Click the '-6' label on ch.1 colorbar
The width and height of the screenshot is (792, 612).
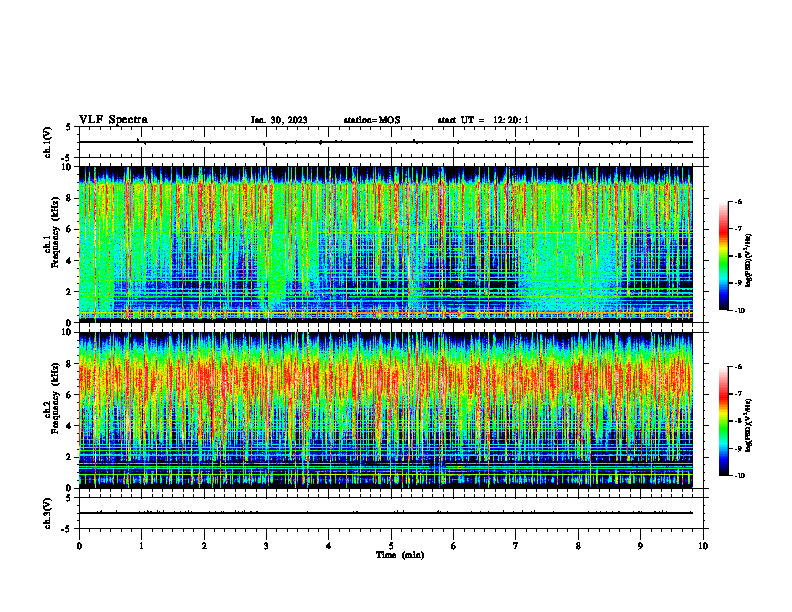click(738, 201)
